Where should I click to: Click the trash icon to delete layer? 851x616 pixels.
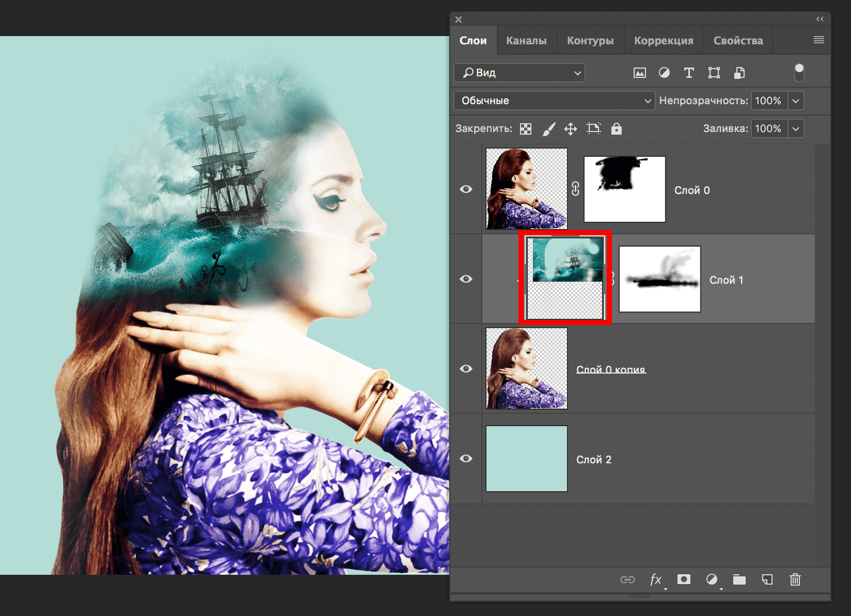795,579
